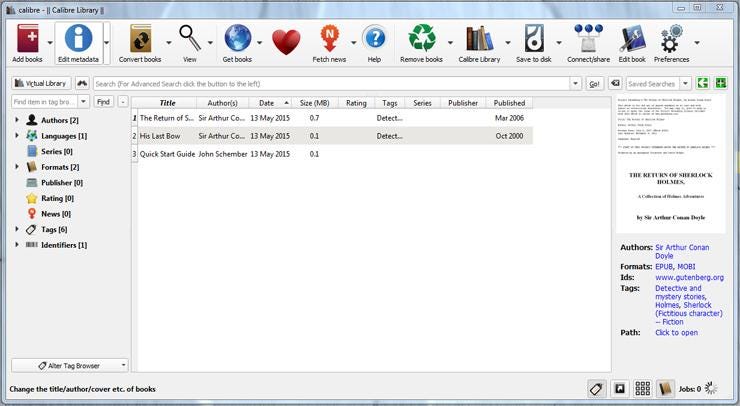Toggle the book details panel icon
This screenshot has width=740, height=406.
click(x=665, y=389)
